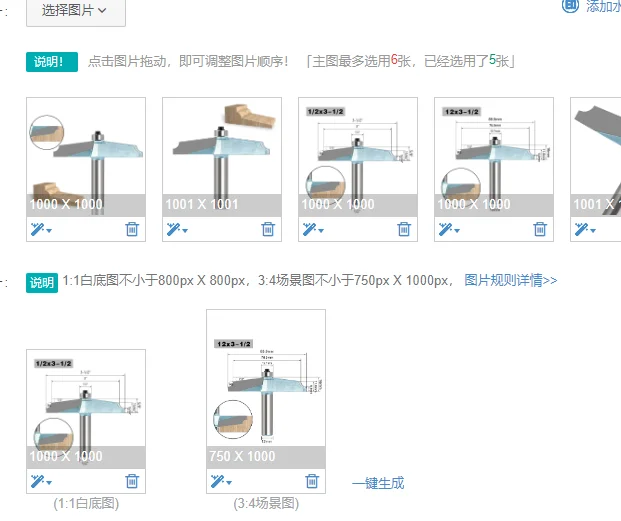Delete the 1001 X 1001 image
621x521 pixels.
tap(268, 229)
